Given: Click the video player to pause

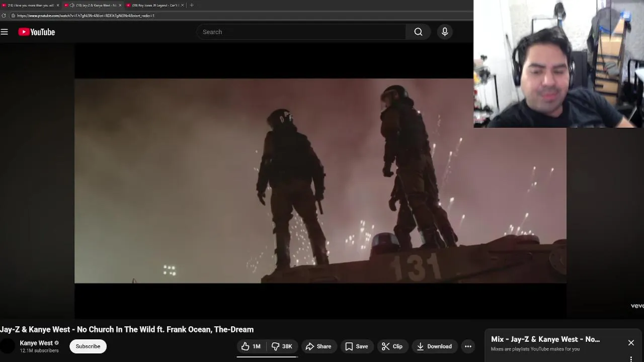Looking at the screenshot, I should (x=320, y=181).
